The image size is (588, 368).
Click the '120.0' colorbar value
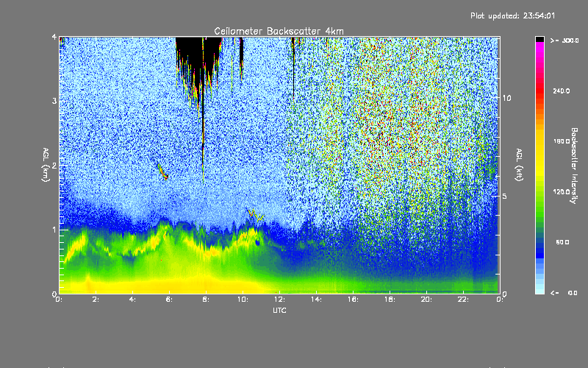(x=562, y=191)
